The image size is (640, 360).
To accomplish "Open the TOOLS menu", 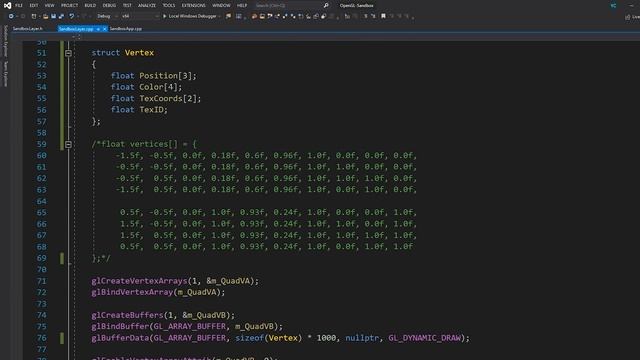I will 169,6.
